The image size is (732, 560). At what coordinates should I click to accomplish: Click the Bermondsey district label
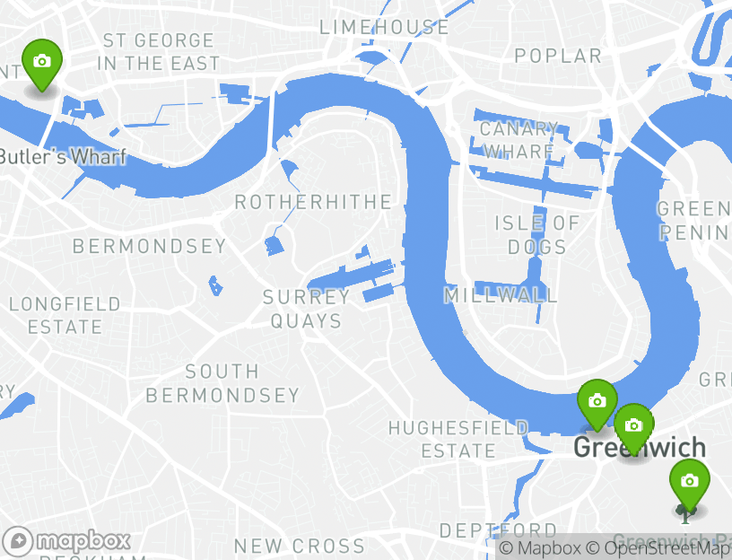tap(150, 246)
